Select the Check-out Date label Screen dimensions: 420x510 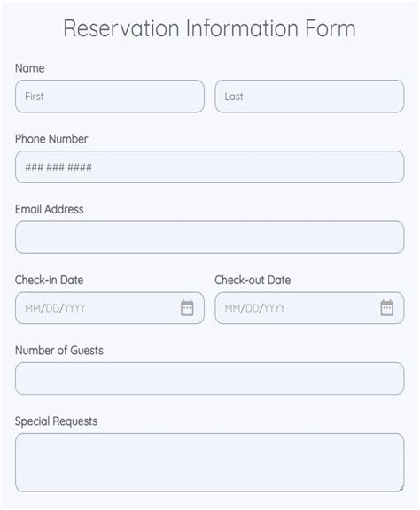tap(253, 280)
